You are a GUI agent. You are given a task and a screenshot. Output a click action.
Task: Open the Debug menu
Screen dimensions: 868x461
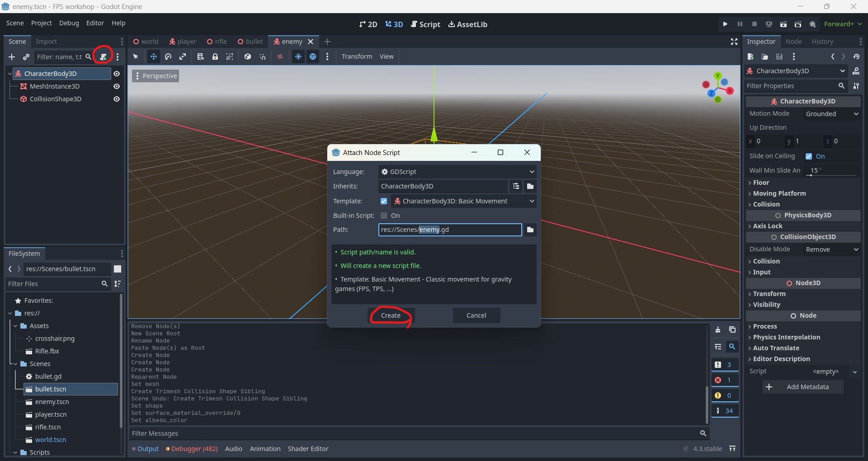[69, 23]
